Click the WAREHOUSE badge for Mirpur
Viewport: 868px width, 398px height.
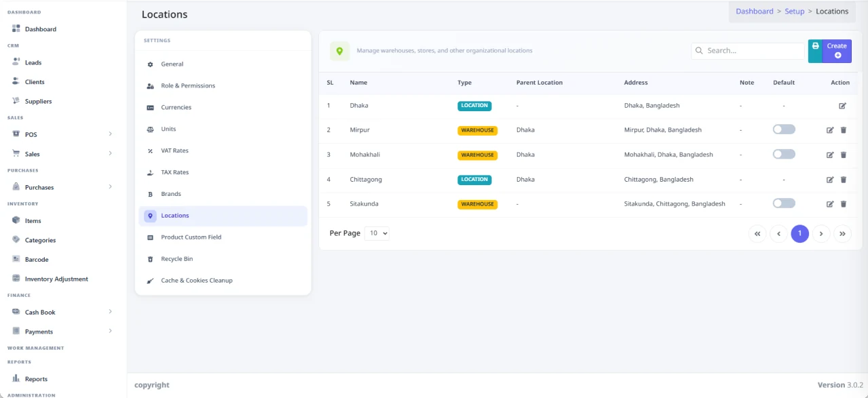tap(477, 130)
